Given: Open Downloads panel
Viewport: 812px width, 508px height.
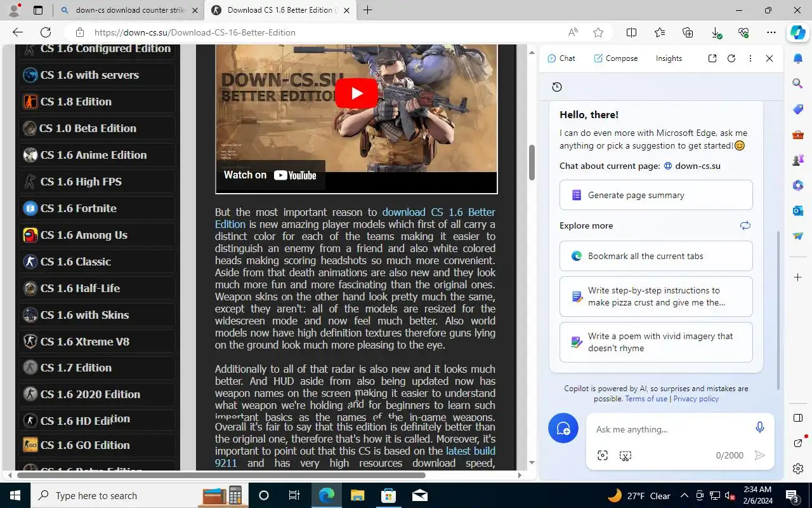Looking at the screenshot, I should point(716,32).
